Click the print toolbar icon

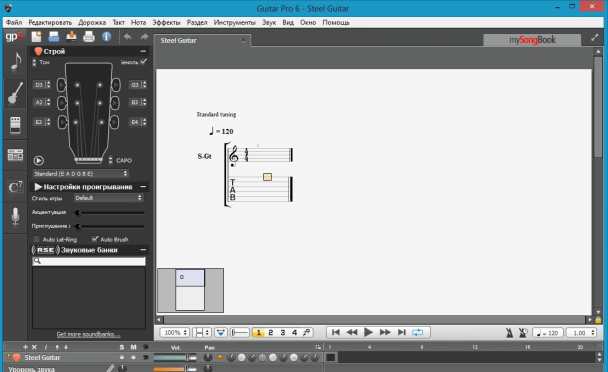tap(89, 37)
